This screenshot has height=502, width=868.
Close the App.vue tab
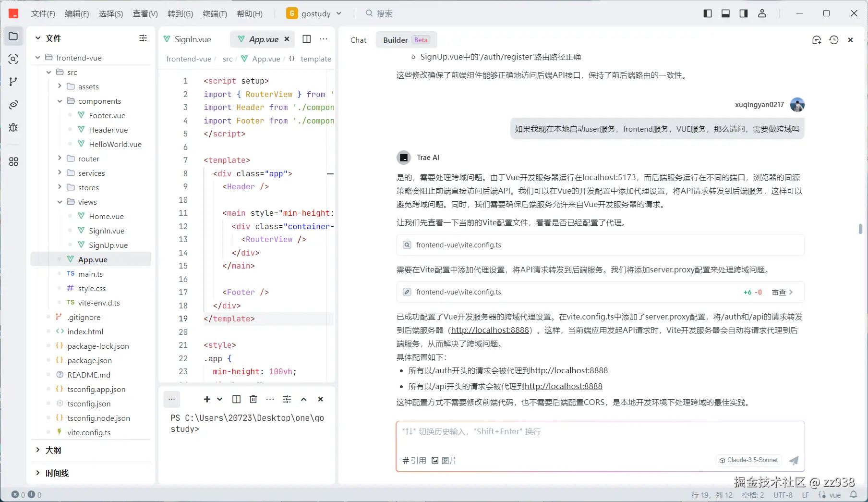(287, 39)
